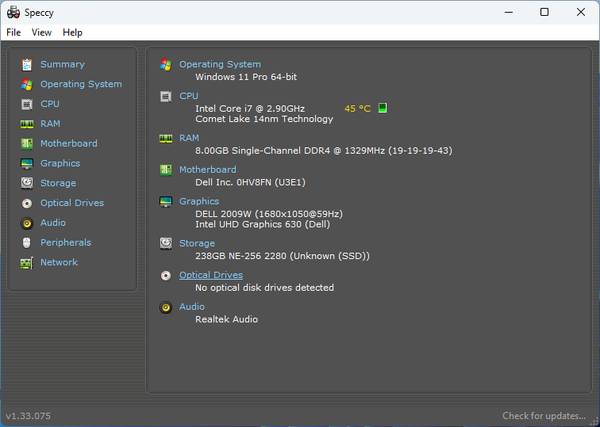The width and height of the screenshot is (600, 427).
Task: Click the Speccy app icon in title bar
Action: tap(12, 12)
